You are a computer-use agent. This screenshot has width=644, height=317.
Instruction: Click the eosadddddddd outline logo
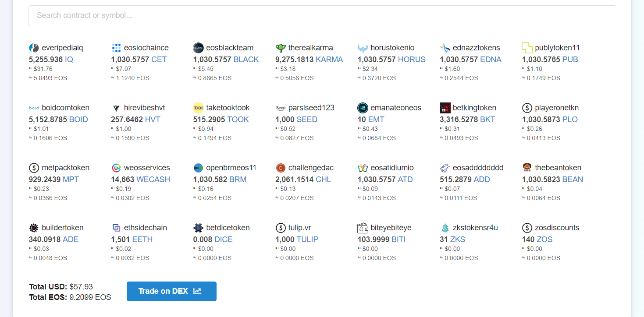point(445,168)
